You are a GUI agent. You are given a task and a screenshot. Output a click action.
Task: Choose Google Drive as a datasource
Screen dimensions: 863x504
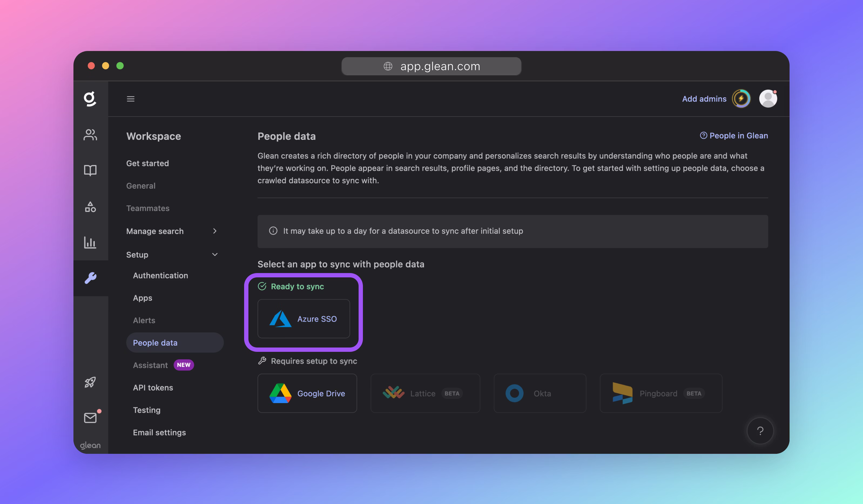(x=307, y=393)
